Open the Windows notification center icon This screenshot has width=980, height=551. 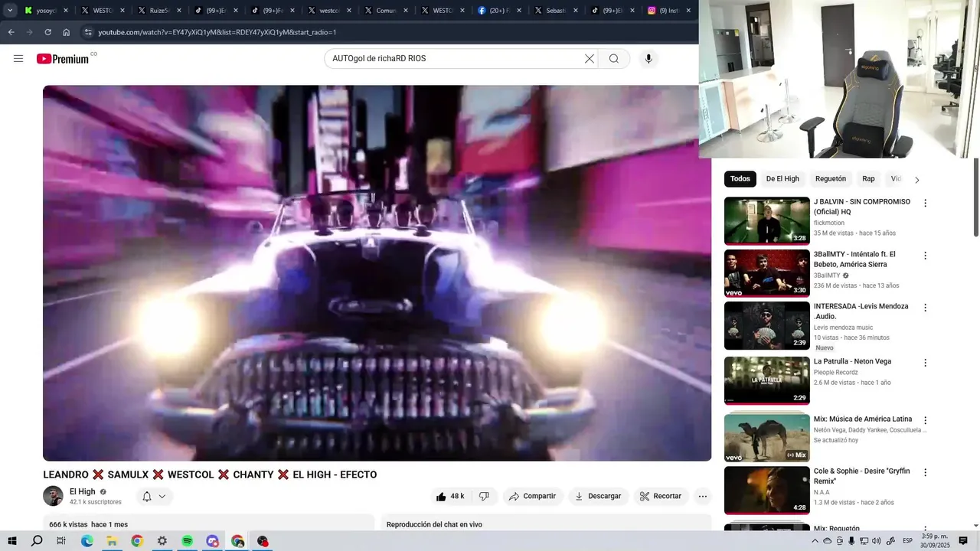(963, 541)
